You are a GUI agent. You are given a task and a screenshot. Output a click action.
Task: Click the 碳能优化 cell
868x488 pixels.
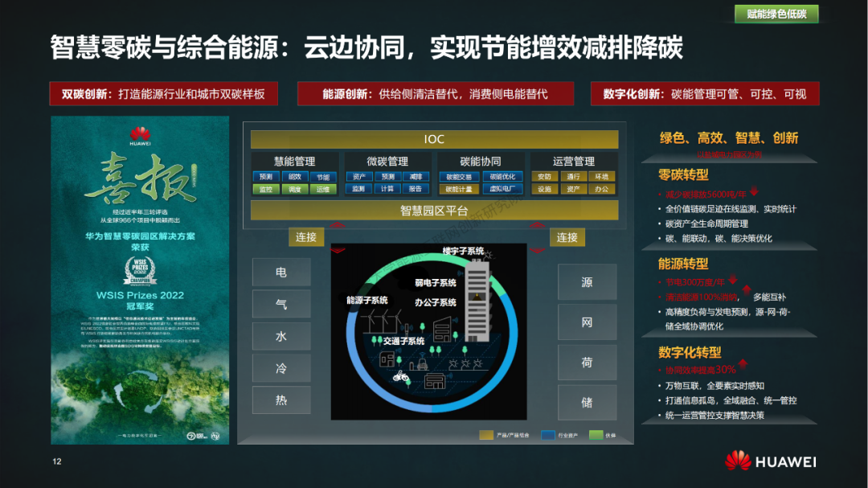502,177
